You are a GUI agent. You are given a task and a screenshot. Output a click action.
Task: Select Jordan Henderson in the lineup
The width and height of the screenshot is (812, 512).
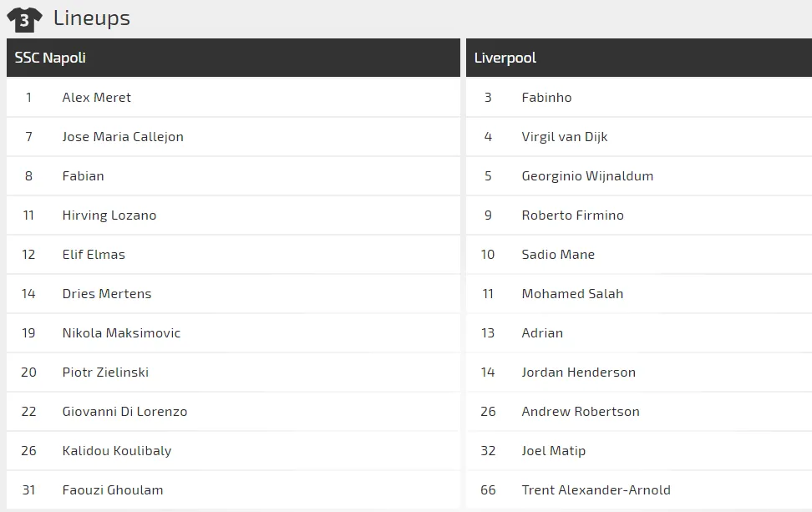[578, 373]
